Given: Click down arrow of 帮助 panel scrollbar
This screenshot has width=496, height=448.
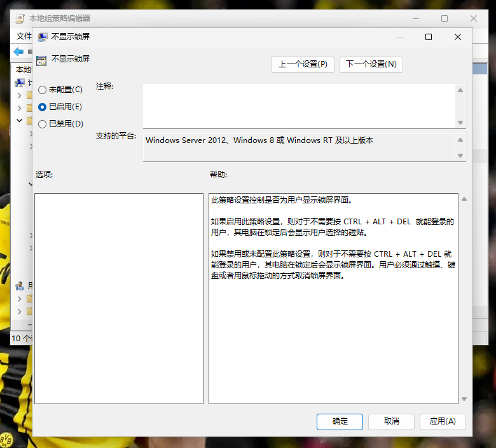Looking at the screenshot, I should pyautogui.click(x=464, y=399).
